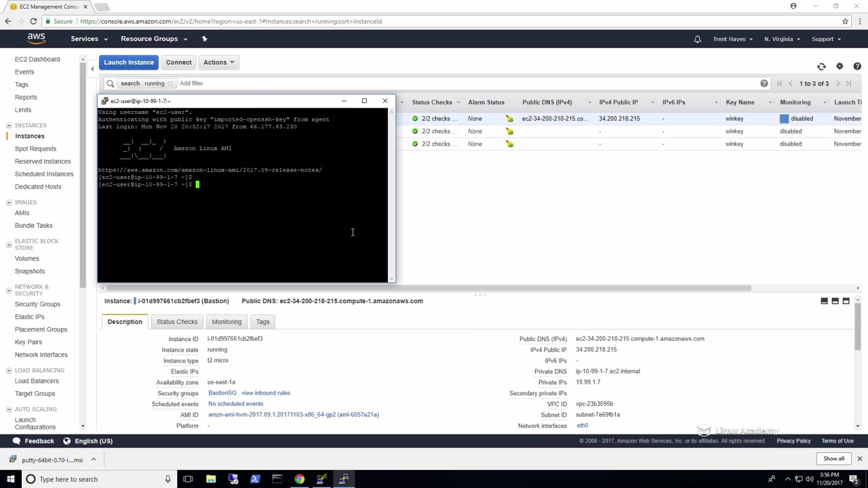868x488 pixels.
Task: Open Key Pairs in the sidebar
Action: [28, 342]
